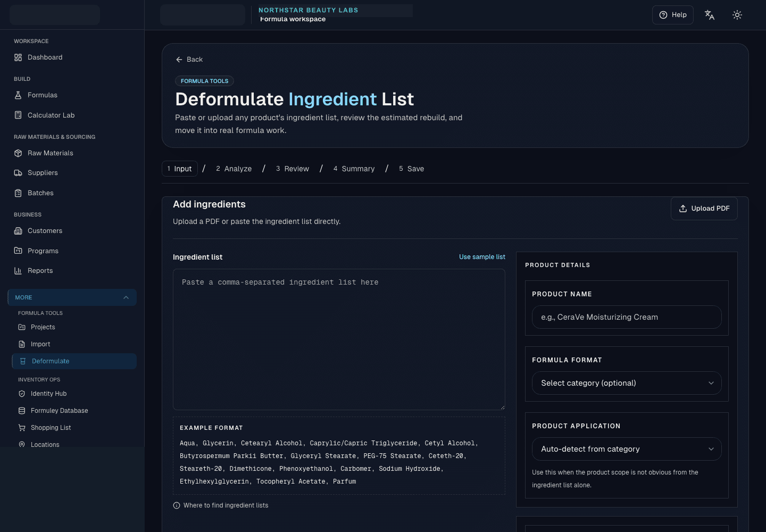The image size is (766, 532).
Task: Go to step 2 Analyze
Action: coord(234,169)
